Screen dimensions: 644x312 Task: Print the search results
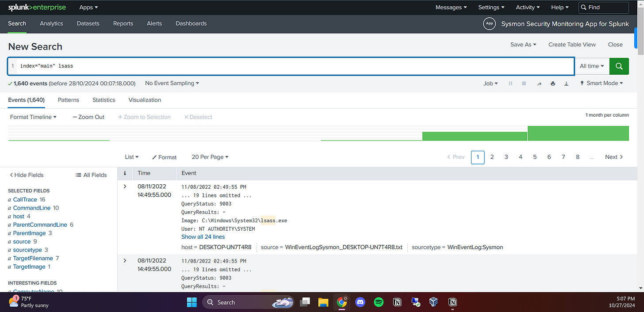tap(552, 84)
